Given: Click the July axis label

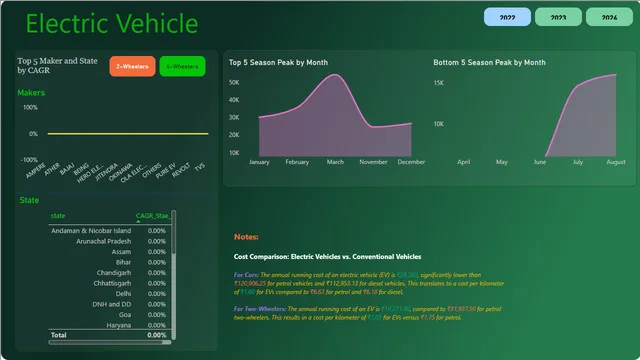Looking at the screenshot, I should (x=578, y=162).
